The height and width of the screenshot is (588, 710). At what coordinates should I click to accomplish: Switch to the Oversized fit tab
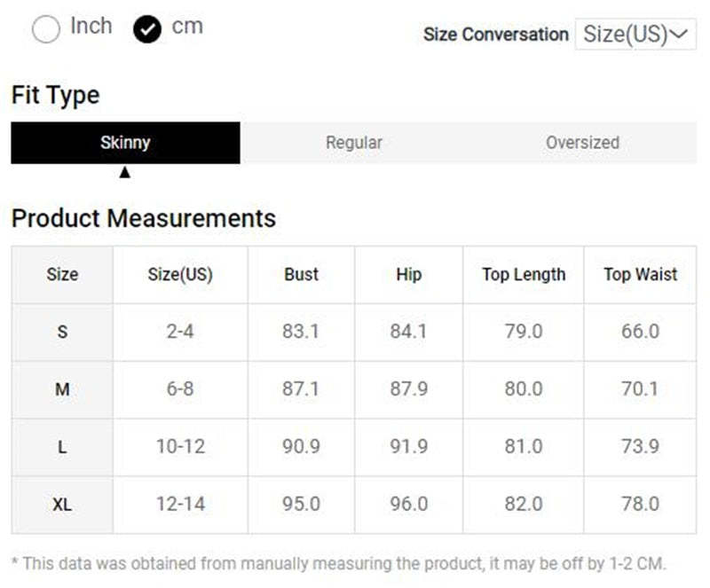point(582,143)
